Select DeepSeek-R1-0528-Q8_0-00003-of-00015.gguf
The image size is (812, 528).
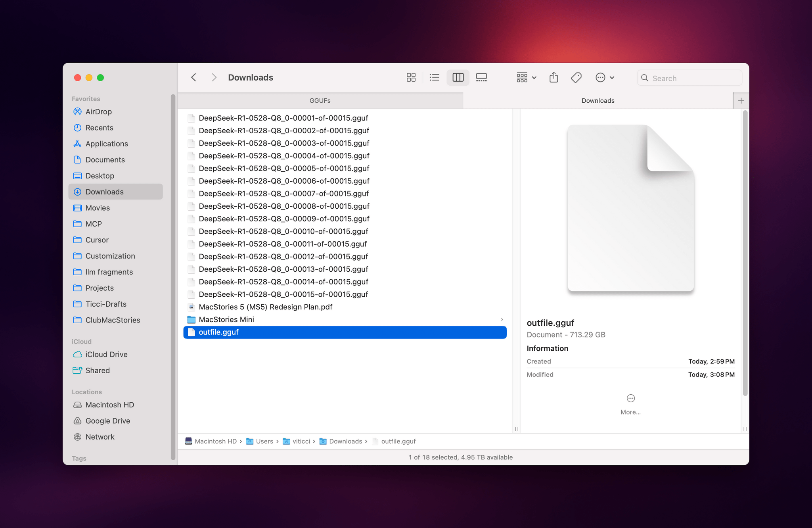[x=345, y=143]
